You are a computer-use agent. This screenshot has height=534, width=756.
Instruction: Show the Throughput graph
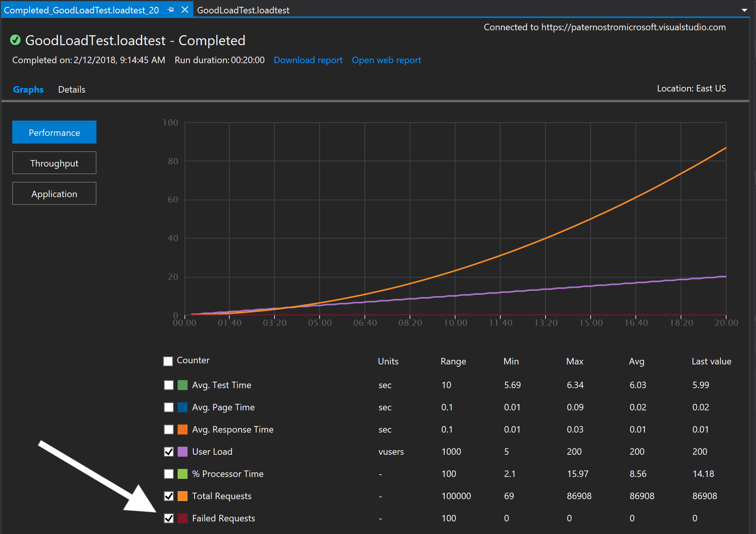[x=54, y=163]
